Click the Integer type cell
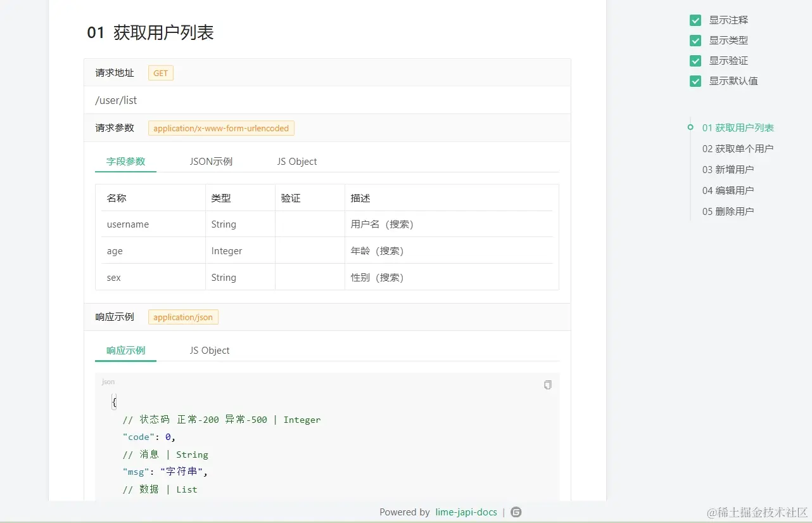 (x=240, y=251)
